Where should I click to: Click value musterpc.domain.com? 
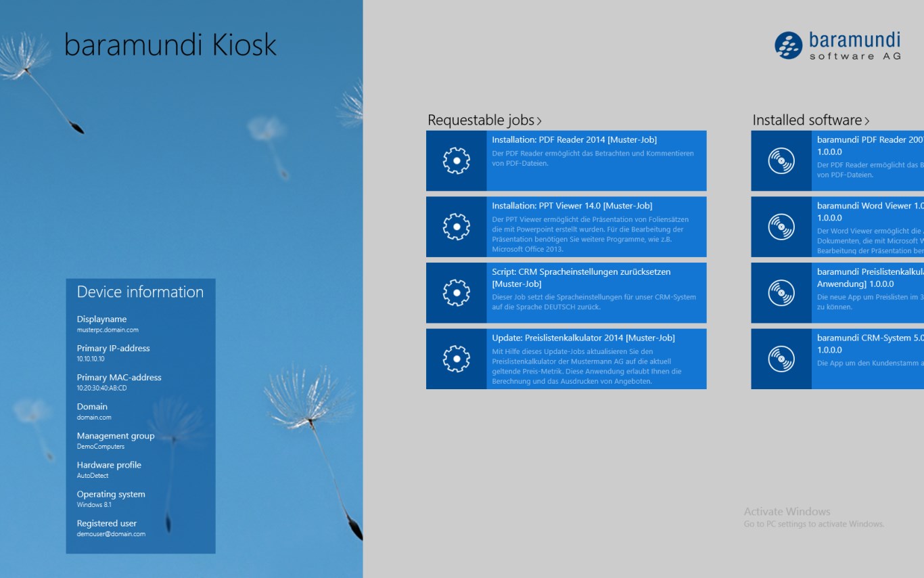click(x=108, y=330)
